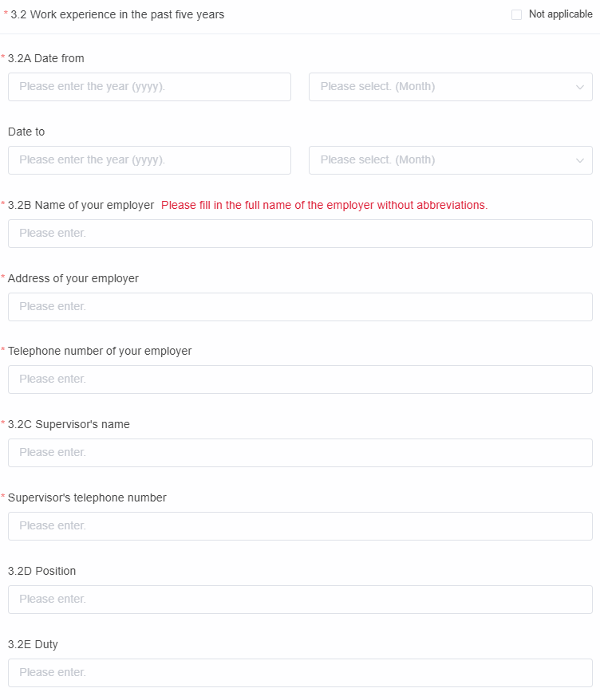Click the employer name input field
The height and width of the screenshot is (700, 600).
coord(300,234)
